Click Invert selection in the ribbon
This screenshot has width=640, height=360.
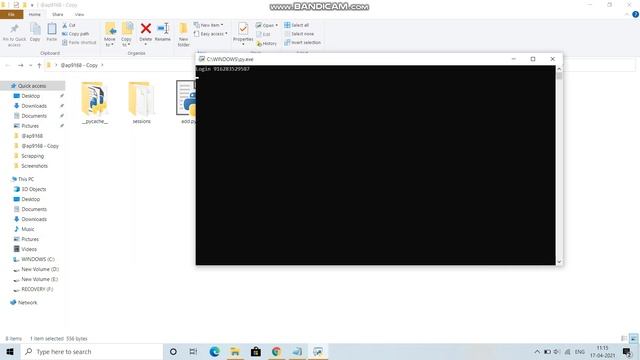(x=302, y=42)
